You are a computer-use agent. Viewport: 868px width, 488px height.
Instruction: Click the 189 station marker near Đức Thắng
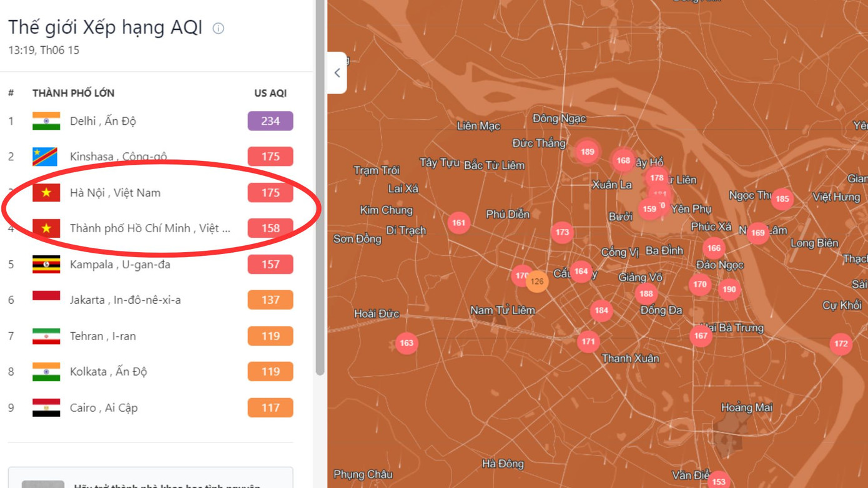pyautogui.click(x=587, y=152)
